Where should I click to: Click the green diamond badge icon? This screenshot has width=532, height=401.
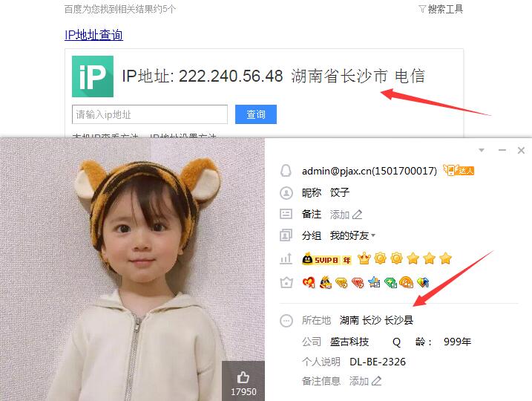390,282
